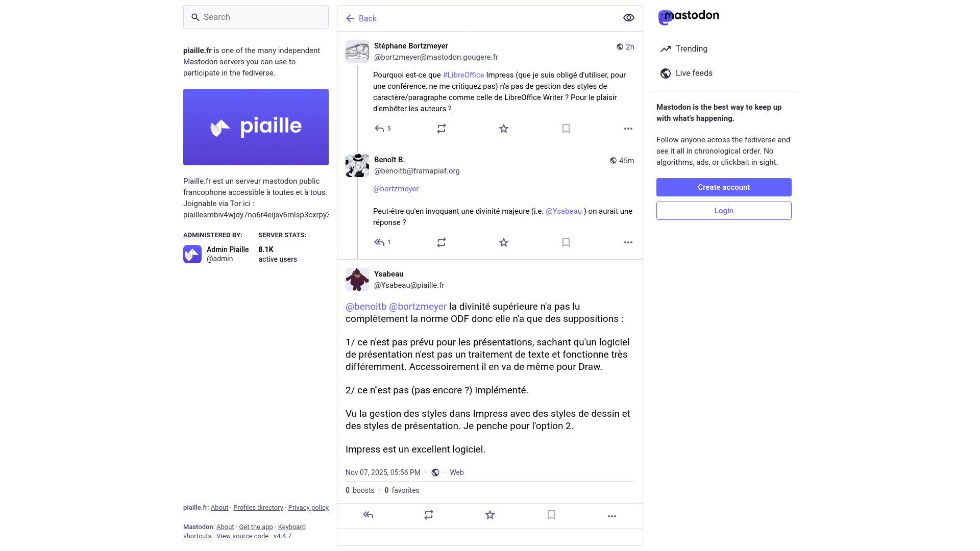Screen dimensions: 980x551
Task: Open more options on Benoît's reply
Action: click(x=628, y=242)
